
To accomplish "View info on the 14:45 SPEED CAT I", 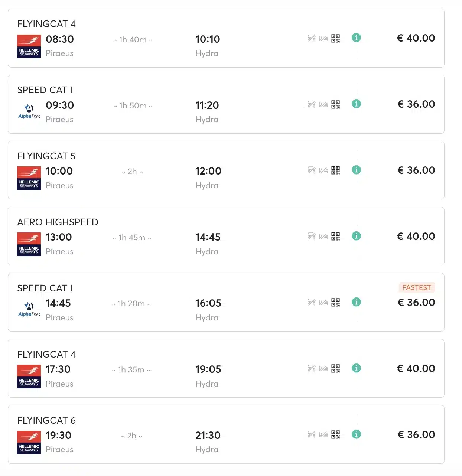I will click(x=356, y=302).
